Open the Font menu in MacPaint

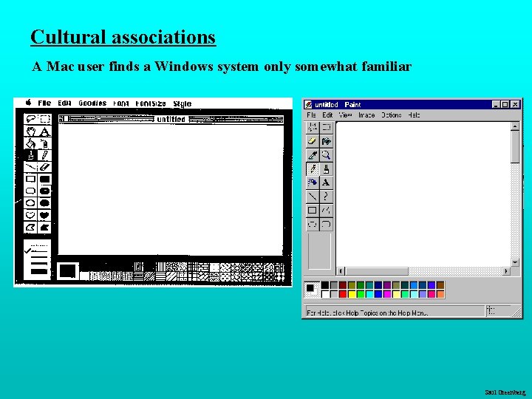click(121, 103)
